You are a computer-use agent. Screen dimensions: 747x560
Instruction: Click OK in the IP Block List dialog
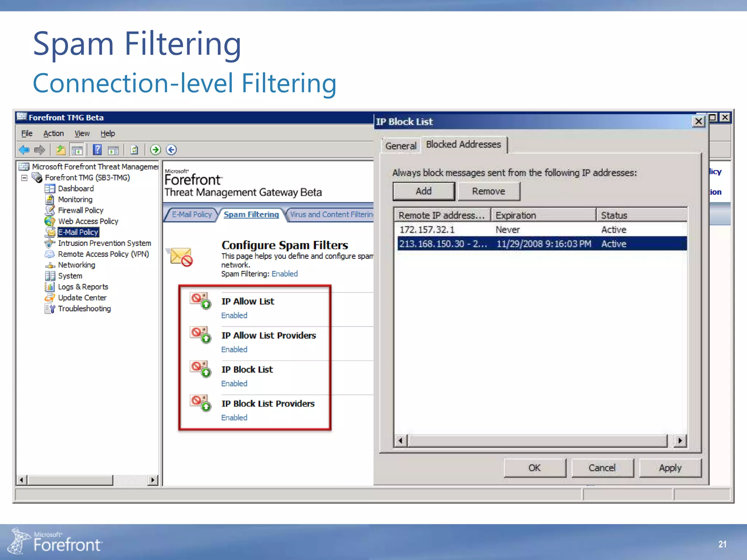tap(535, 468)
